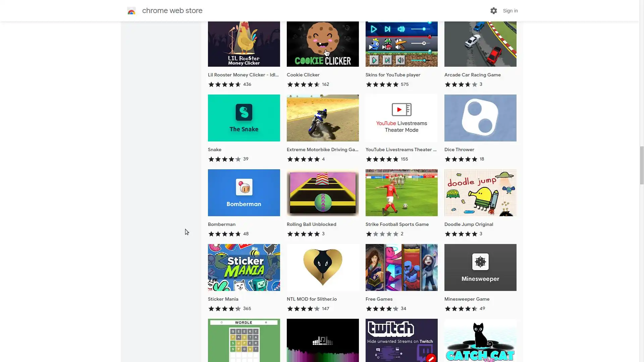Screen dimensions: 644x362
Task: Open the settings gear icon
Action: pyautogui.click(x=493, y=11)
